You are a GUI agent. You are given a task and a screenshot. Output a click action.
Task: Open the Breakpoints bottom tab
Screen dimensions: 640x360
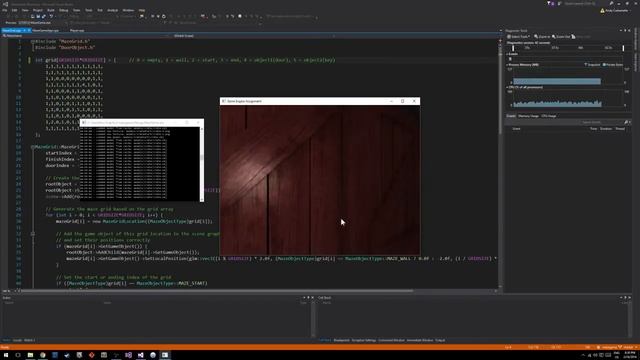coord(342,340)
